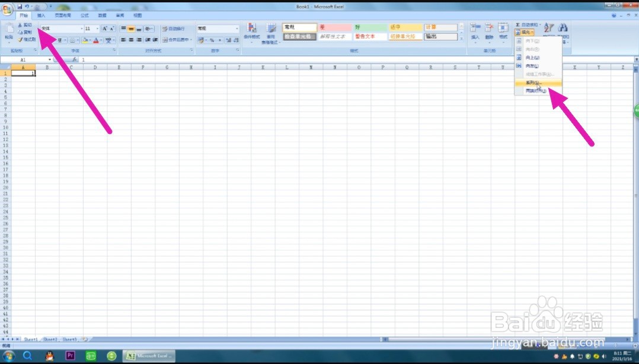Image resolution: width=639 pixels, height=364 pixels.
Task: Apply yellow fill color bucket
Action: coord(85,40)
